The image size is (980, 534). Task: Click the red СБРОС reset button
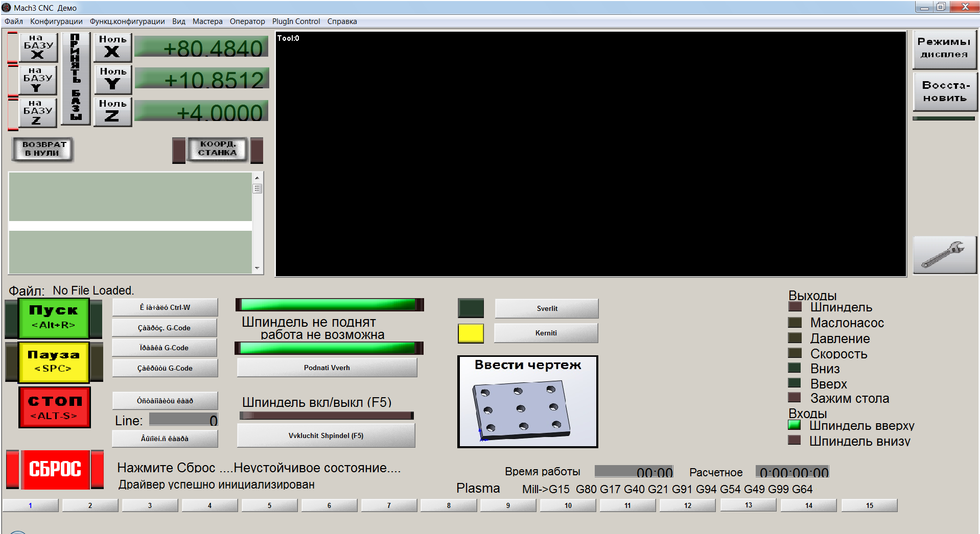pyautogui.click(x=55, y=469)
